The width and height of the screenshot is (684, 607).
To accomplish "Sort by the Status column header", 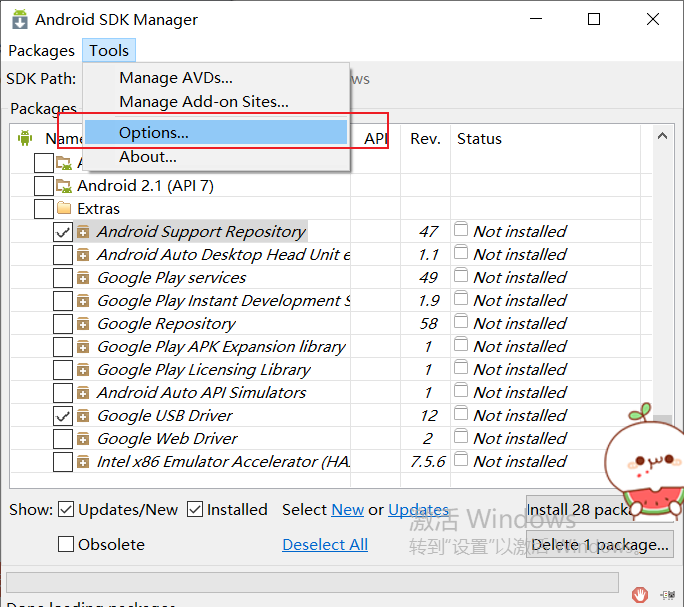I will click(x=479, y=139).
